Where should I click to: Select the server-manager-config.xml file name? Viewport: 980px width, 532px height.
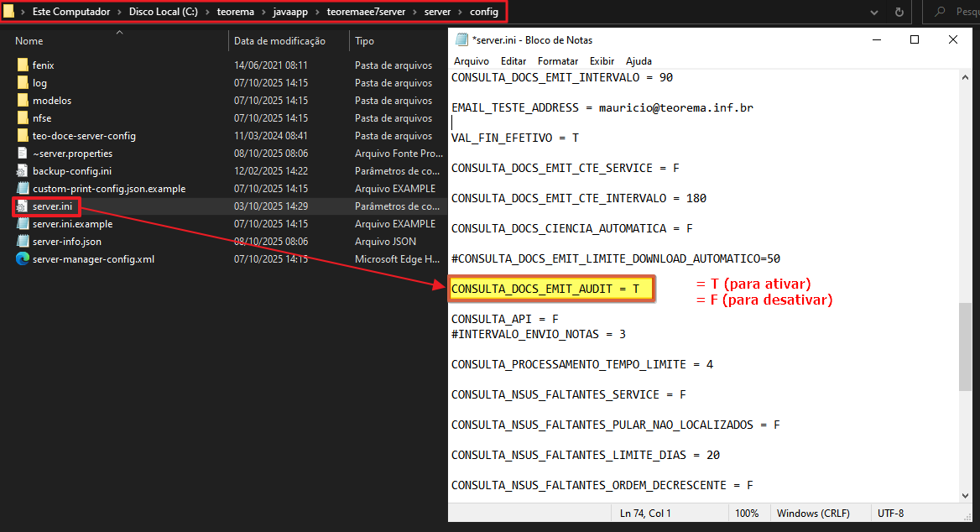[x=93, y=258]
